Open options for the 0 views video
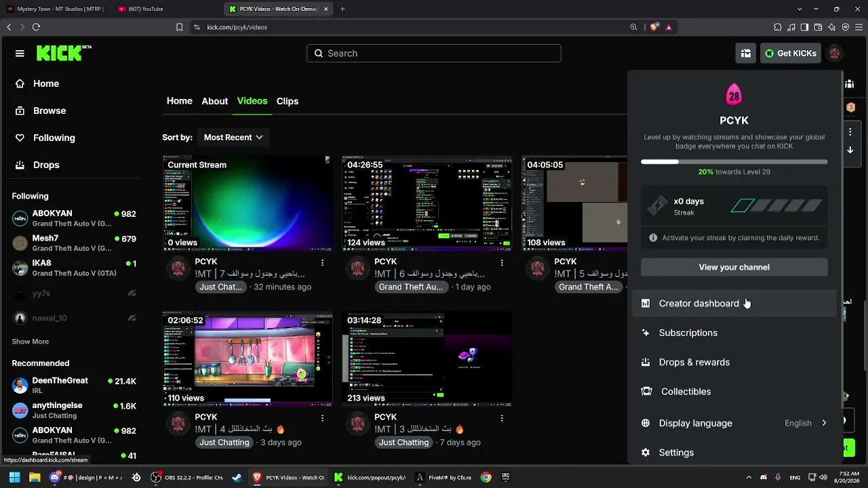This screenshot has width=868, height=488. point(322,262)
